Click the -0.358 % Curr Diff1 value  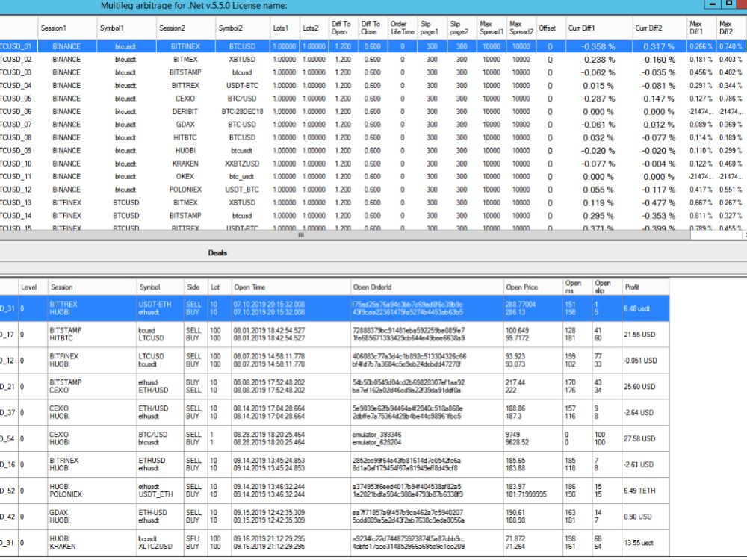[x=599, y=46]
